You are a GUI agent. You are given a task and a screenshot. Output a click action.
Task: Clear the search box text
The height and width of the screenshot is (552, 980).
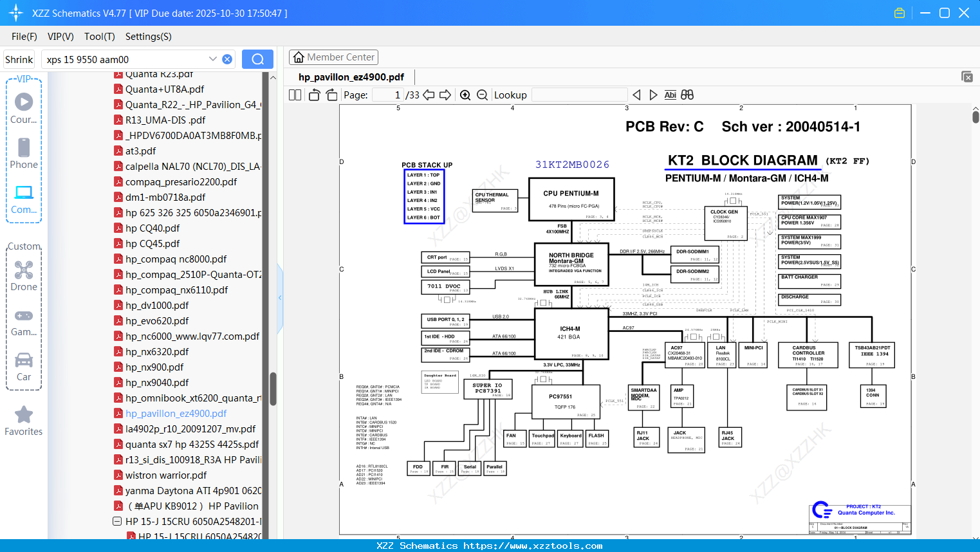point(227,59)
